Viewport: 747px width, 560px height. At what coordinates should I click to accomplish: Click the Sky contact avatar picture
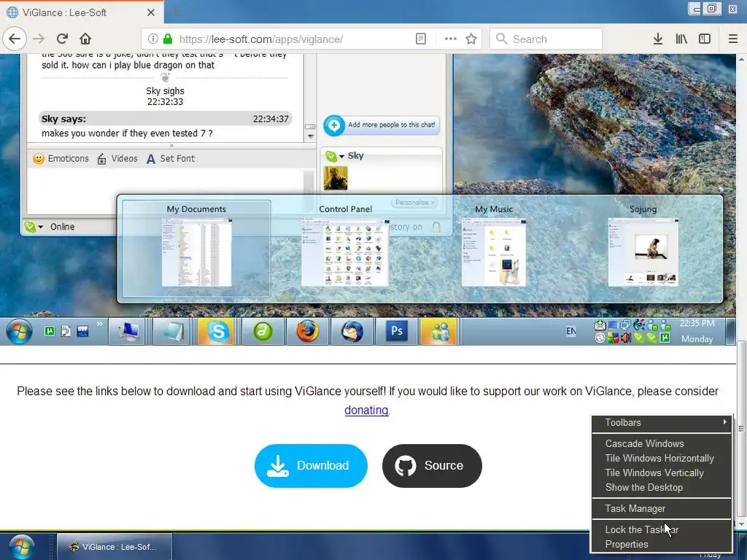point(336,178)
